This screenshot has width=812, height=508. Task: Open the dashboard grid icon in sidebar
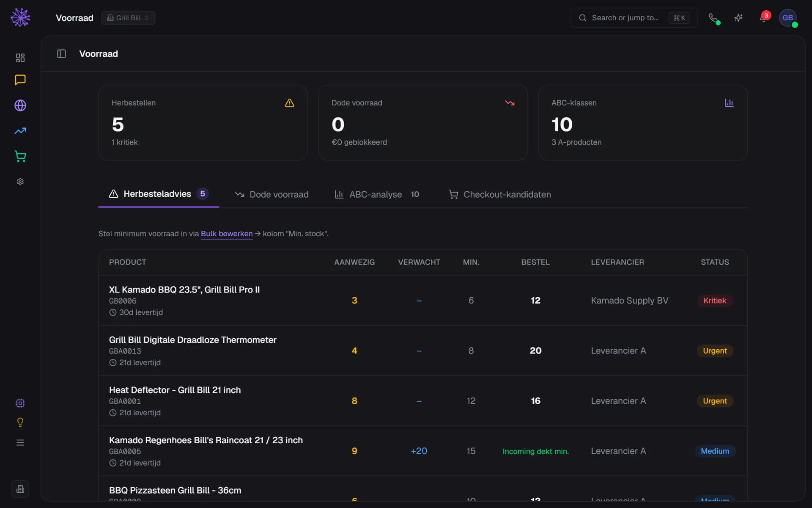20,58
